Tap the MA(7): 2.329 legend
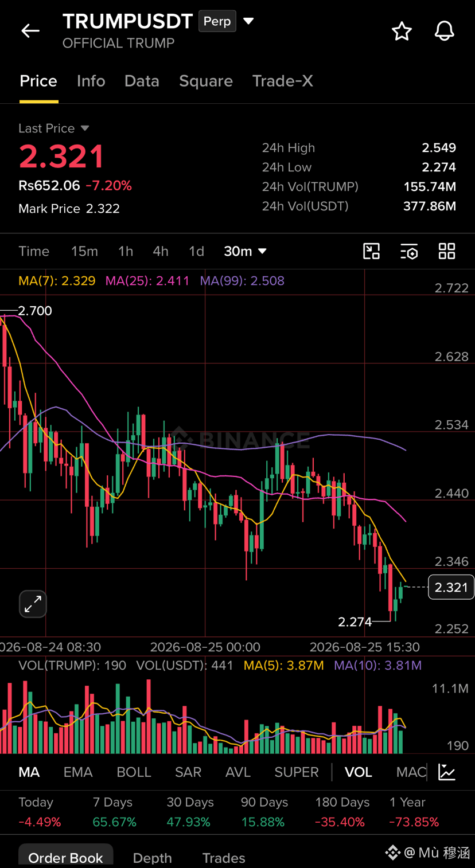This screenshot has height=868, width=475. tap(57, 281)
